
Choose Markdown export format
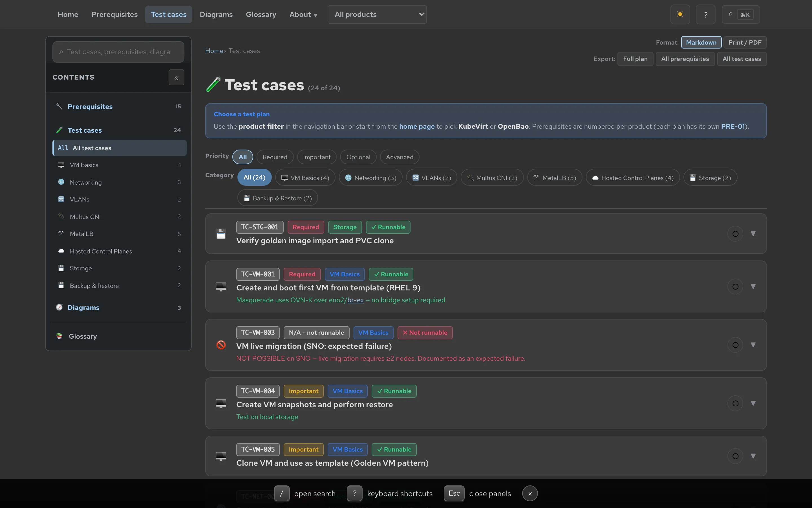(701, 42)
